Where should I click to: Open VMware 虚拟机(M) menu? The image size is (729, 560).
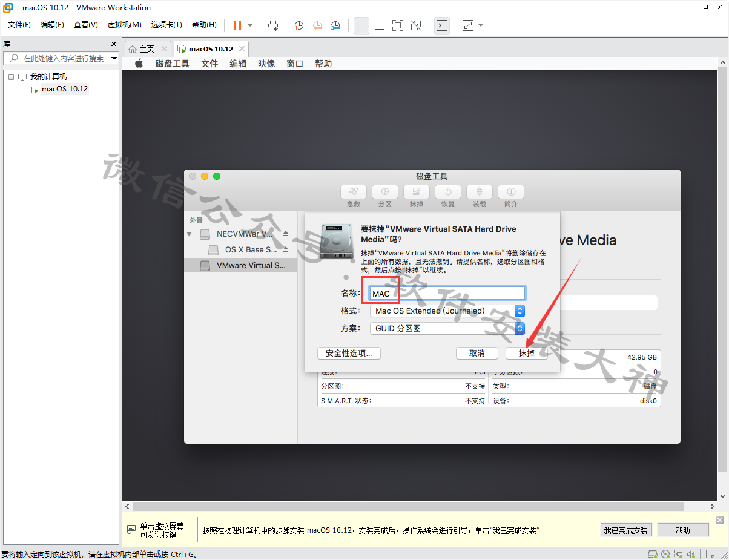coord(124,25)
